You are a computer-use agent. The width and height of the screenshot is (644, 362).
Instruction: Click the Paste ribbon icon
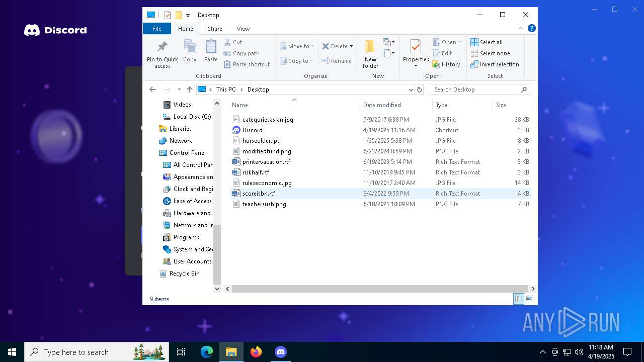click(x=211, y=51)
